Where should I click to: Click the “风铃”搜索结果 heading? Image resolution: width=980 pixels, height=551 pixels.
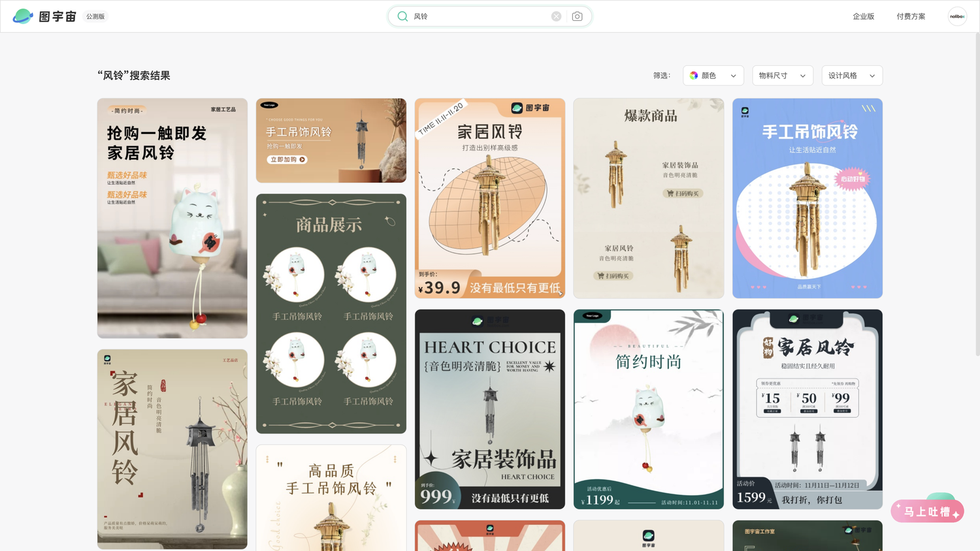[134, 76]
